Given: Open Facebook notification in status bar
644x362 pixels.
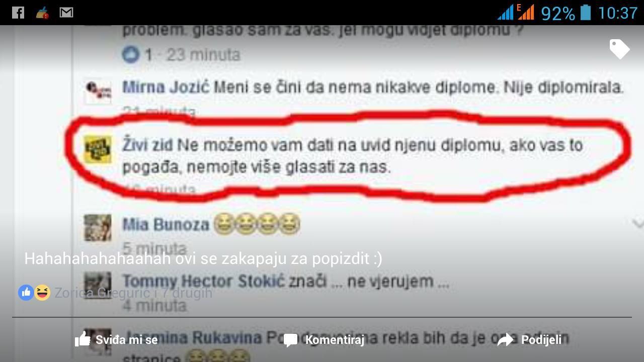Looking at the screenshot, I should (18, 12).
